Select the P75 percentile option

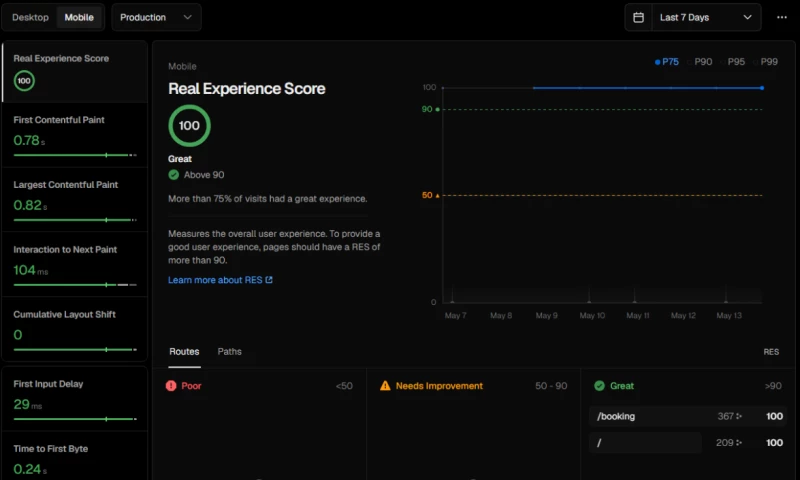pos(667,62)
